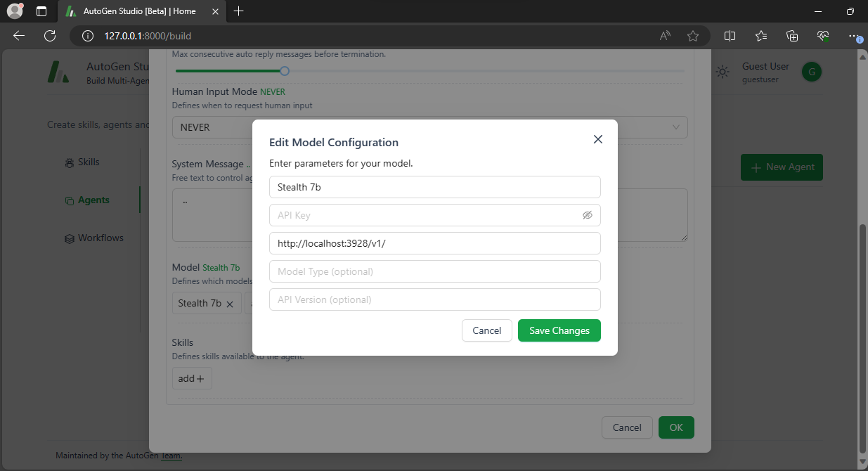868x471 pixels.
Task: Open Browser essentials heart icon
Action: tap(823, 36)
